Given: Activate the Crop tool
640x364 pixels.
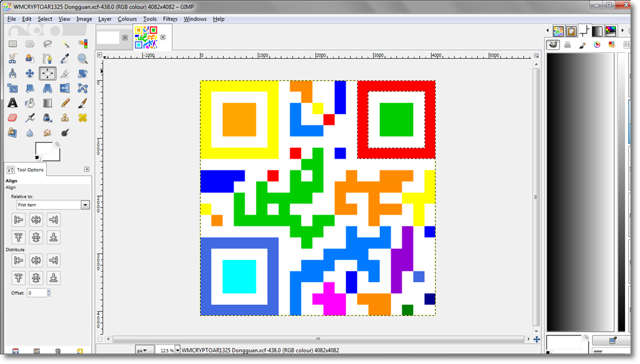Looking at the screenshot, I should click(x=65, y=73).
